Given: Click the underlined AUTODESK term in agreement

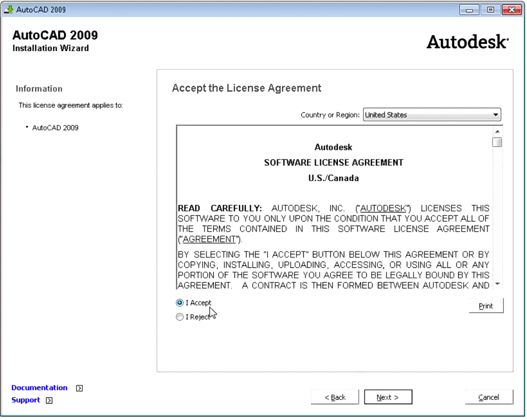Looking at the screenshot, I should pyautogui.click(x=383, y=208).
